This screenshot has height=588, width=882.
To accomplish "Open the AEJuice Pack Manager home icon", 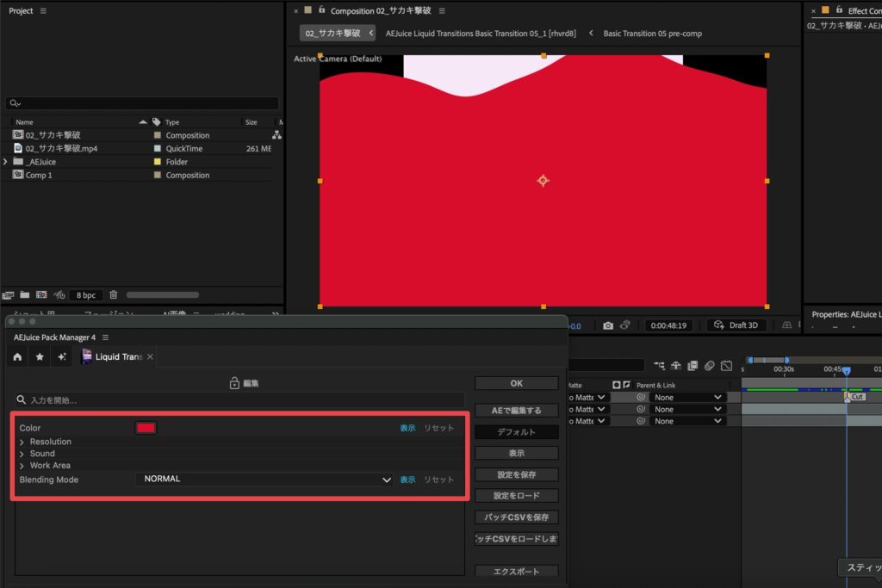I will (x=17, y=356).
